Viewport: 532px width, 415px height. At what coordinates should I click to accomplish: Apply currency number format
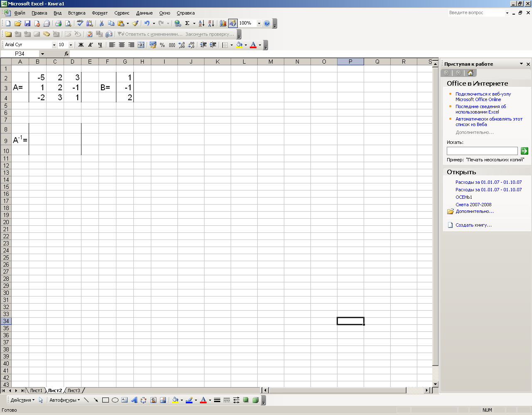[153, 45]
